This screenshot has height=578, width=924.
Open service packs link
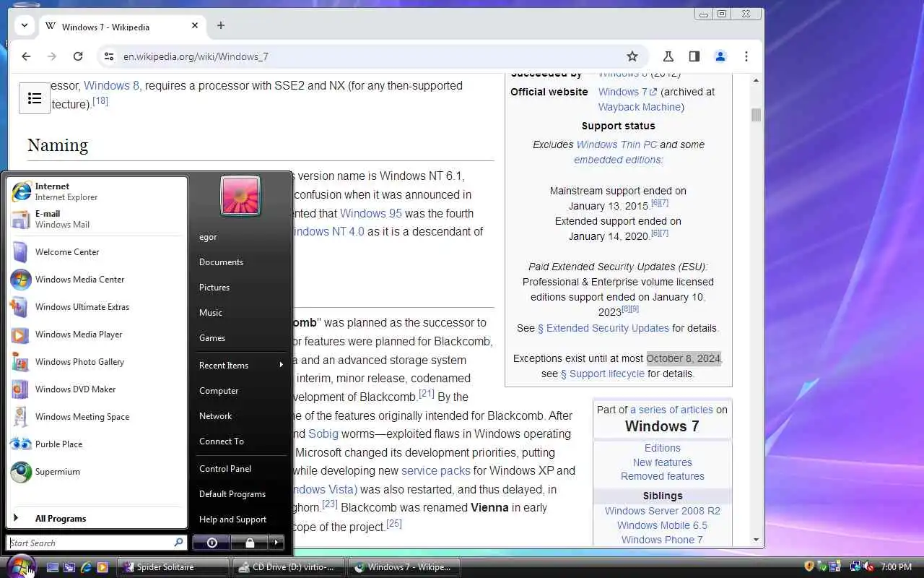(435, 470)
